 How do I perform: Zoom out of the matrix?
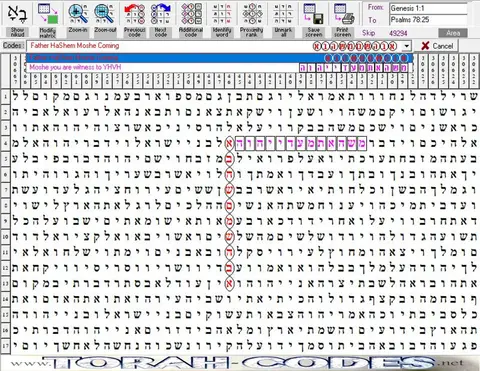pos(105,13)
